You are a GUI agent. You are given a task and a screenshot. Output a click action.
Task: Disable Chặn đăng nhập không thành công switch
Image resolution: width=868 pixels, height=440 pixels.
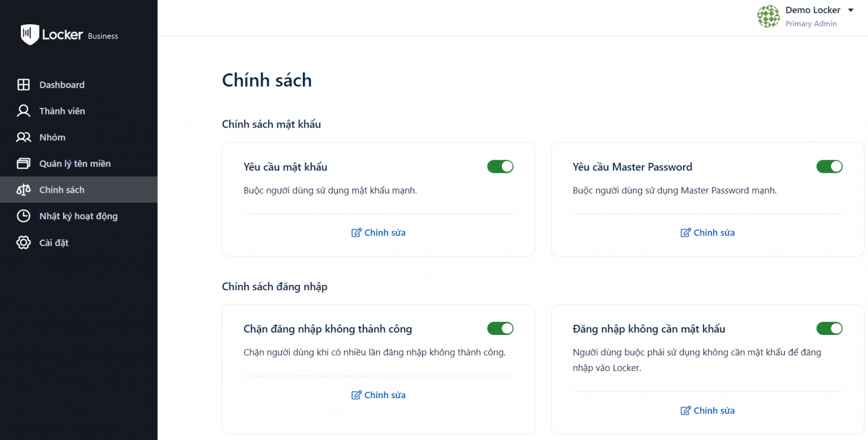500,328
